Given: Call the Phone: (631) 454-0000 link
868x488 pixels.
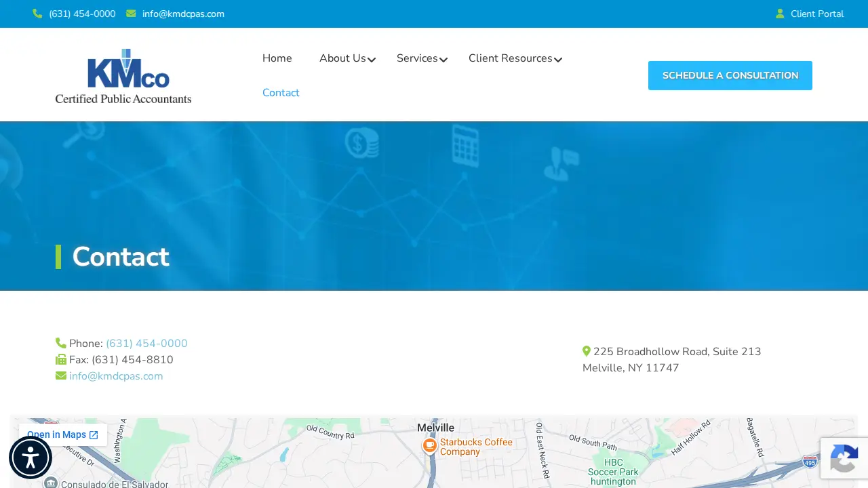Looking at the screenshot, I should tap(146, 344).
